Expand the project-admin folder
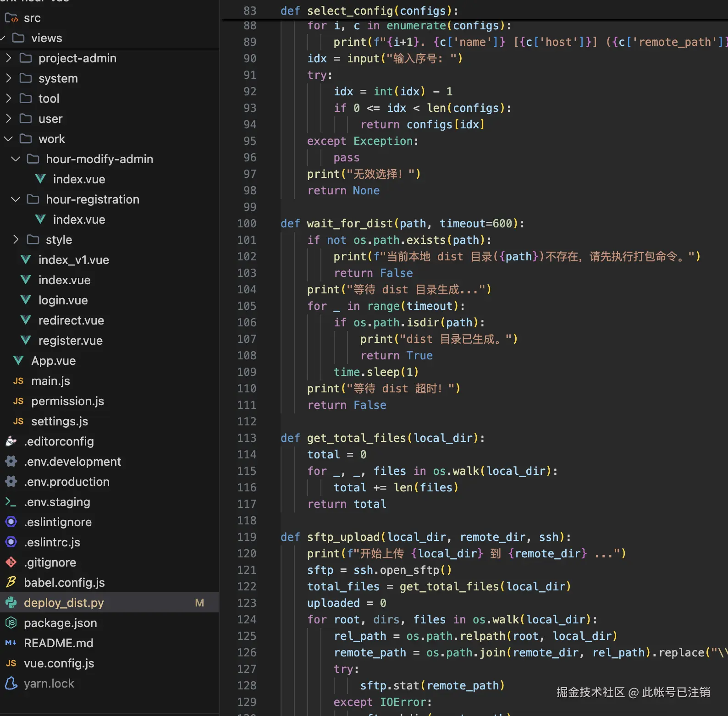728x716 pixels. (x=8, y=58)
